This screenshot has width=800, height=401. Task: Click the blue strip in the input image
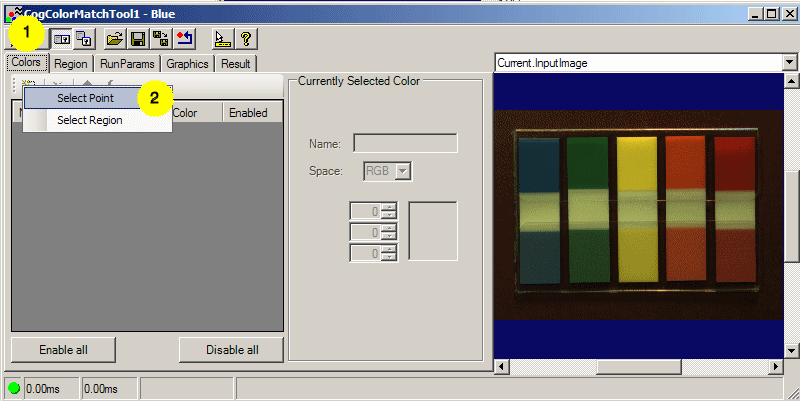point(539,210)
